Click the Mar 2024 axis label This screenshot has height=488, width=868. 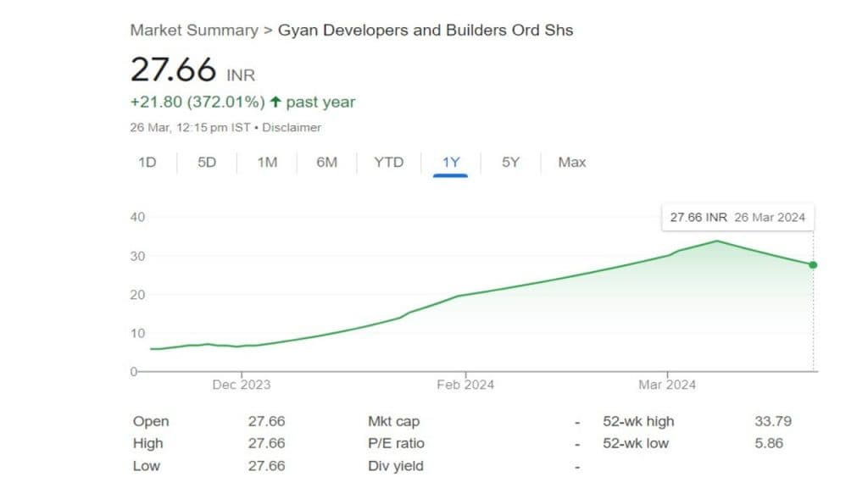(667, 385)
